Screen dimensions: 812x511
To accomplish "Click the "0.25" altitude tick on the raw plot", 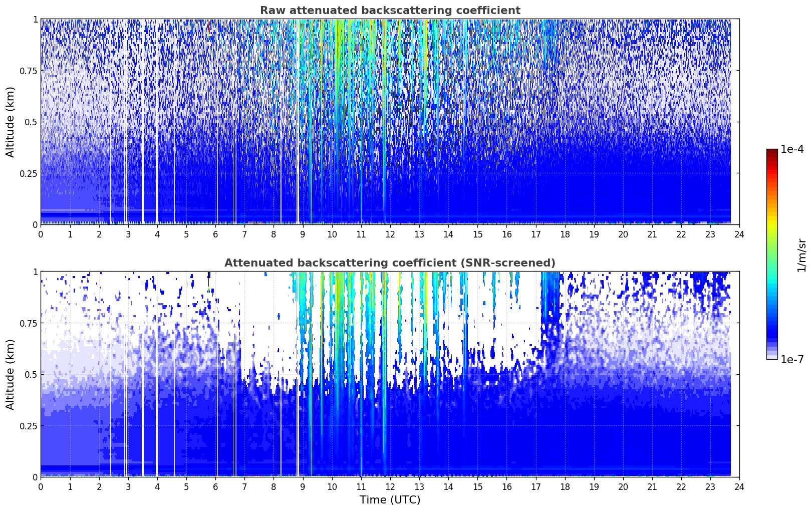I will click(x=29, y=173).
